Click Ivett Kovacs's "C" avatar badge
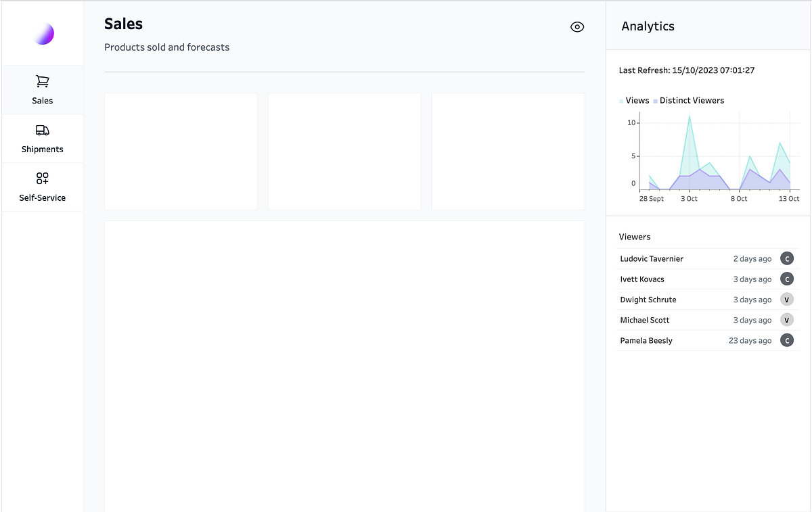This screenshot has width=812, height=512. (787, 279)
